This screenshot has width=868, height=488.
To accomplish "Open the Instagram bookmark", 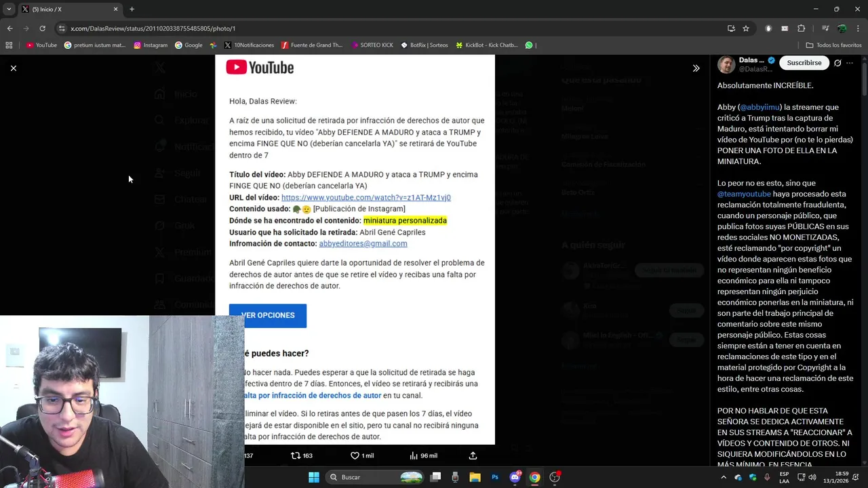I will click(151, 45).
